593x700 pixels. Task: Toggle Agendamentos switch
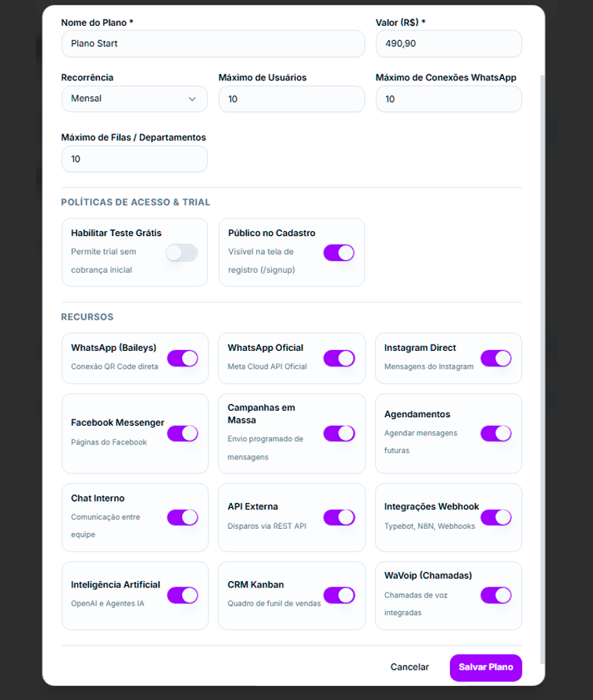(x=496, y=434)
